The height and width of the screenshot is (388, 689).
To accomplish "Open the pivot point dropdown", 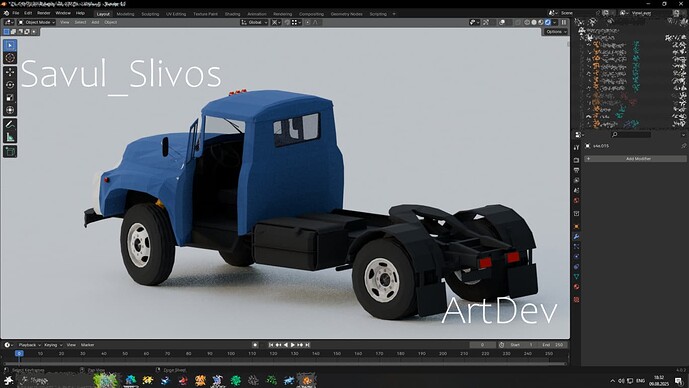I will click(276, 22).
